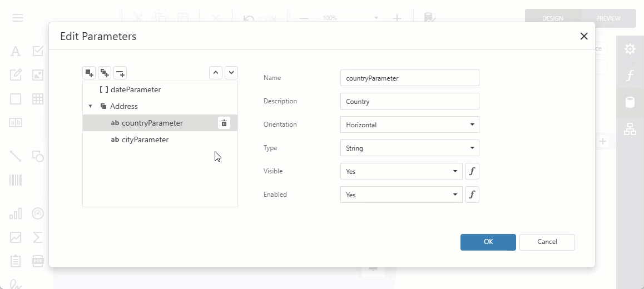Viewport: 644px width, 289px height.
Task: Click Zoom In plus in the designer toolbar
Action: (x=397, y=18)
